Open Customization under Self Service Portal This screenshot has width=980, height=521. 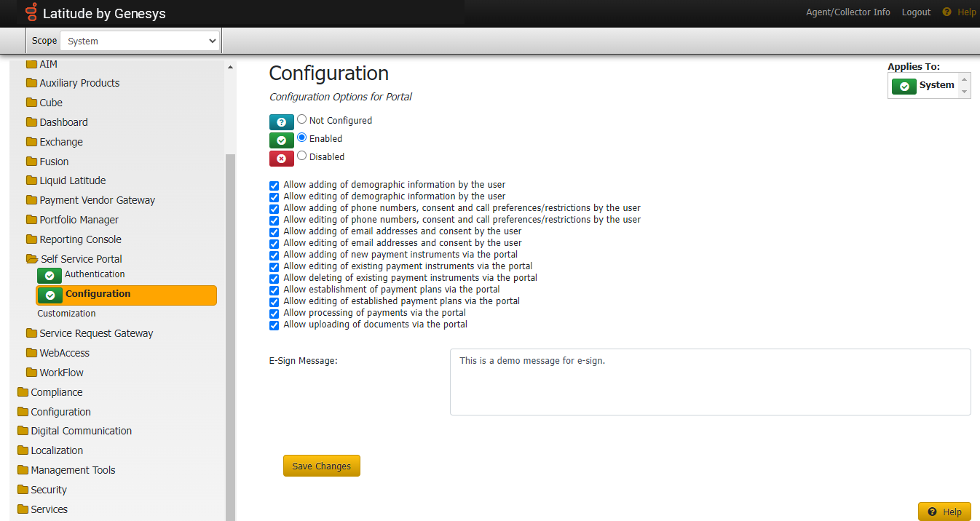point(66,314)
